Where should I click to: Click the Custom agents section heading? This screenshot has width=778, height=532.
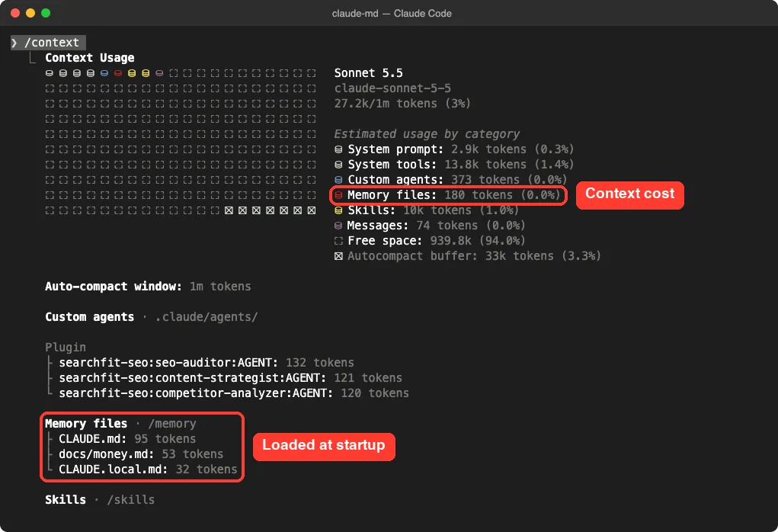tap(90, 317)
